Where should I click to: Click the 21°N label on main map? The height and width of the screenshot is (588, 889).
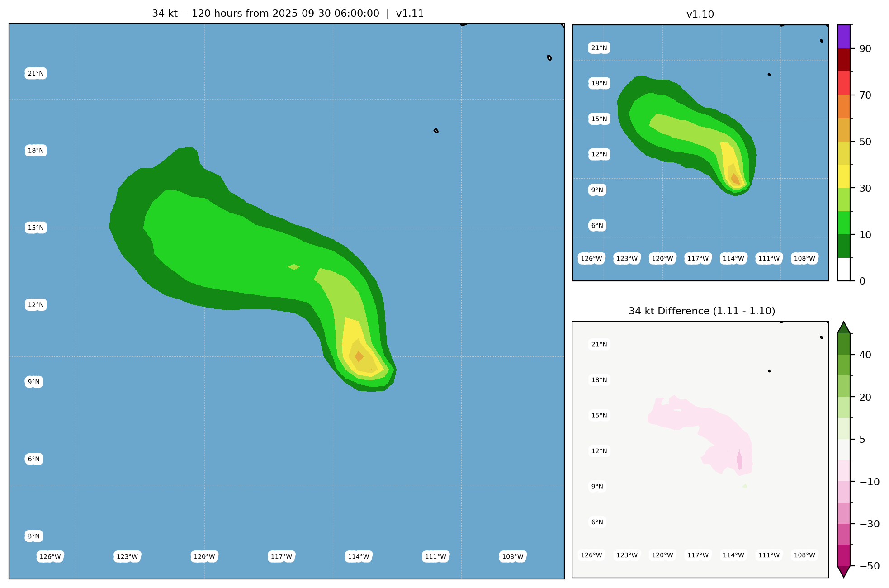point(36,73)
